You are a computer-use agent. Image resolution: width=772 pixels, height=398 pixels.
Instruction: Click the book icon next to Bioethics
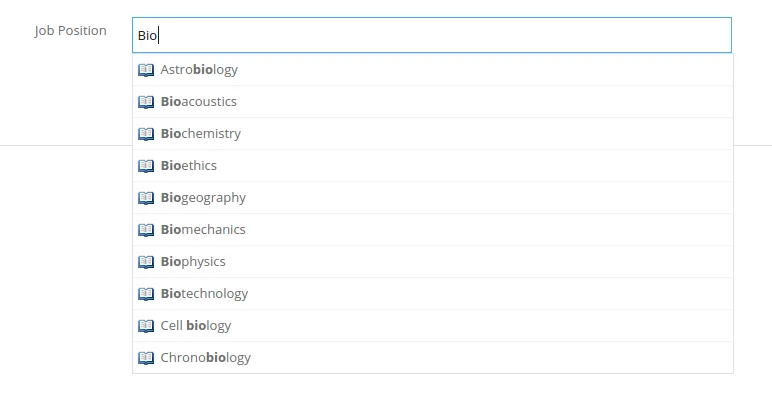coord(146,166)
